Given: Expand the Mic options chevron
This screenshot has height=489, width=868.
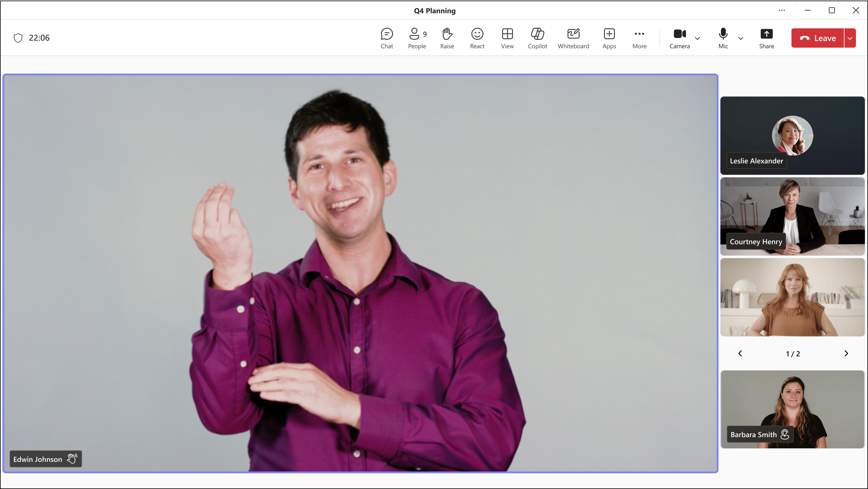Looking at the screenshot, I should (740, 38).
